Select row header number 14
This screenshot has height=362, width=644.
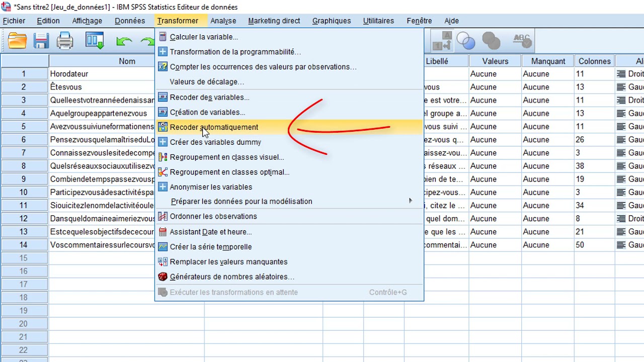[24, 245]
